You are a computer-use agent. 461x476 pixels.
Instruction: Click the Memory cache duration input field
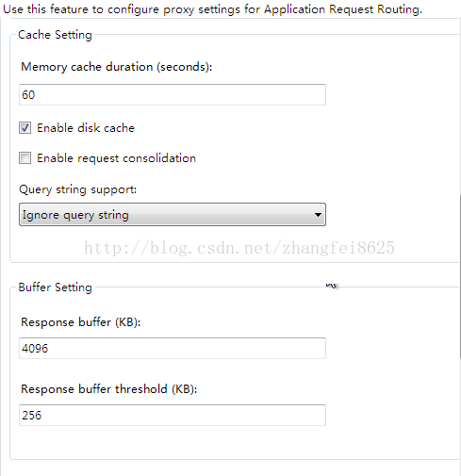[173, 94]
